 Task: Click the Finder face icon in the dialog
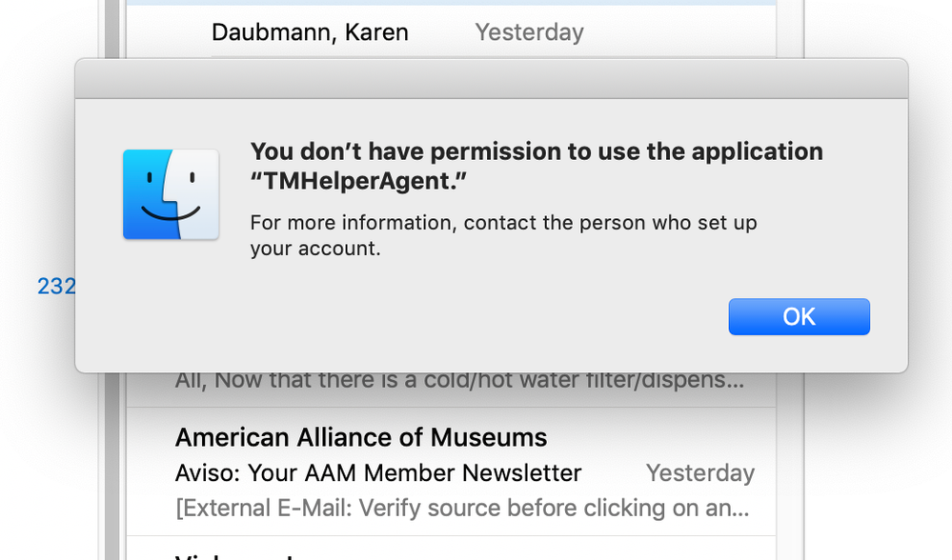click(171, 194)
